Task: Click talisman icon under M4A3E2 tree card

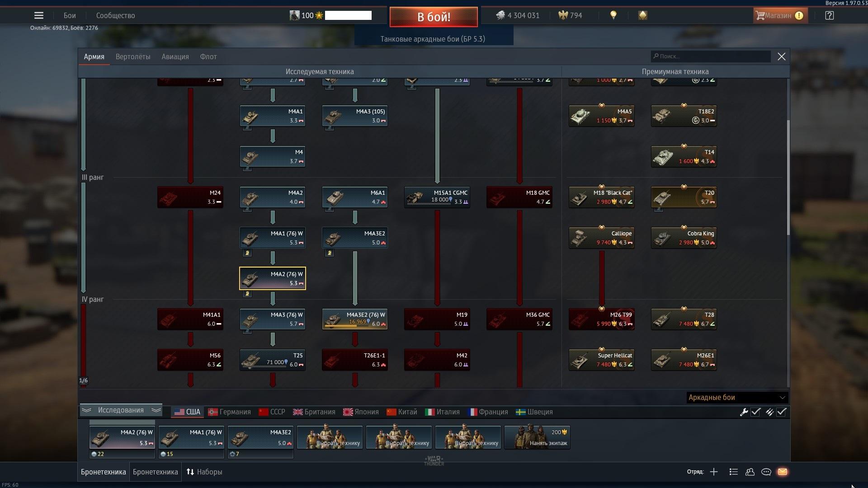Action: (329, 253)
